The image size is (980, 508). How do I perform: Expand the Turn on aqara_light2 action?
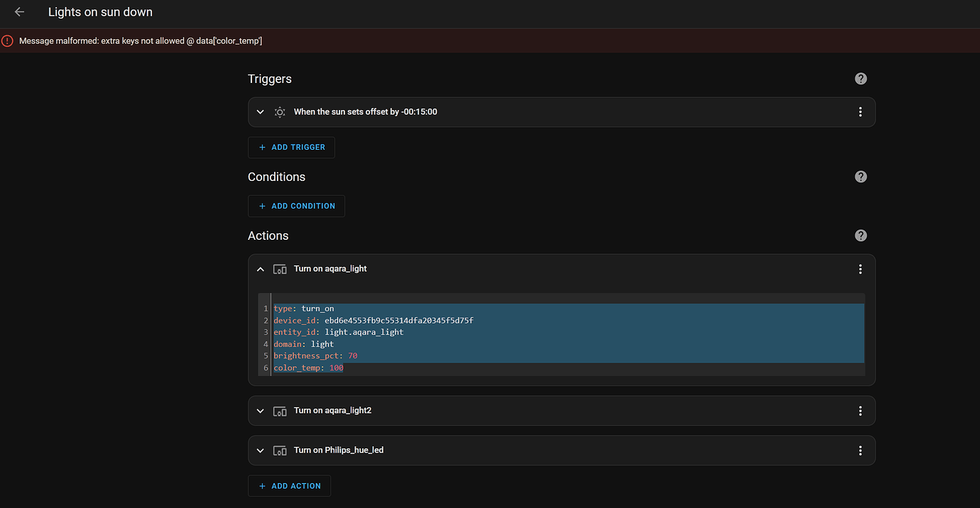(260, 411)
